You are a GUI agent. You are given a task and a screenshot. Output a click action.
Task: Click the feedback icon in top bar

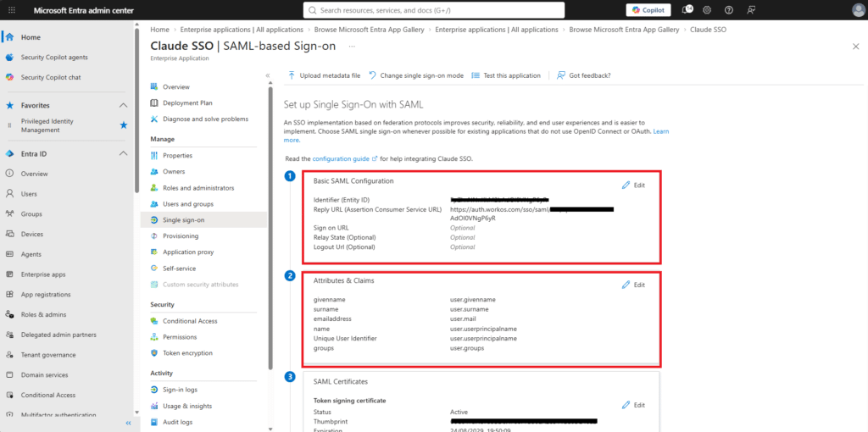tap(751, 10)
